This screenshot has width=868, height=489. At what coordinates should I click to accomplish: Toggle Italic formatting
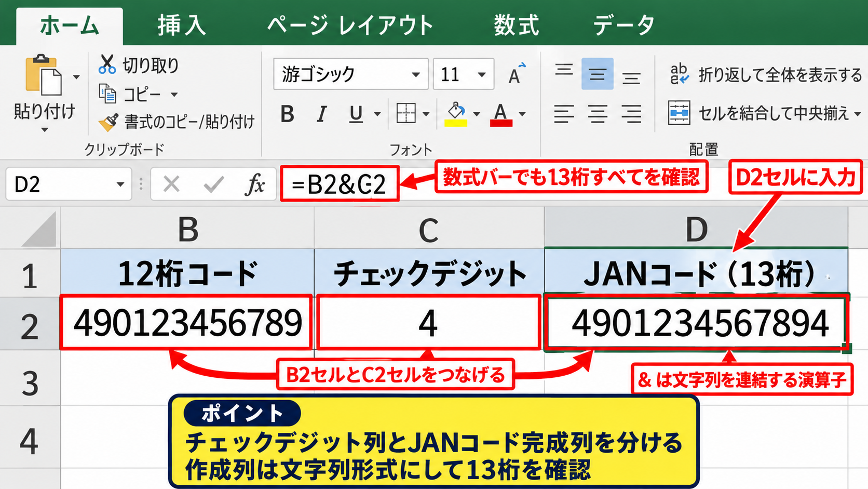point(322,114)
